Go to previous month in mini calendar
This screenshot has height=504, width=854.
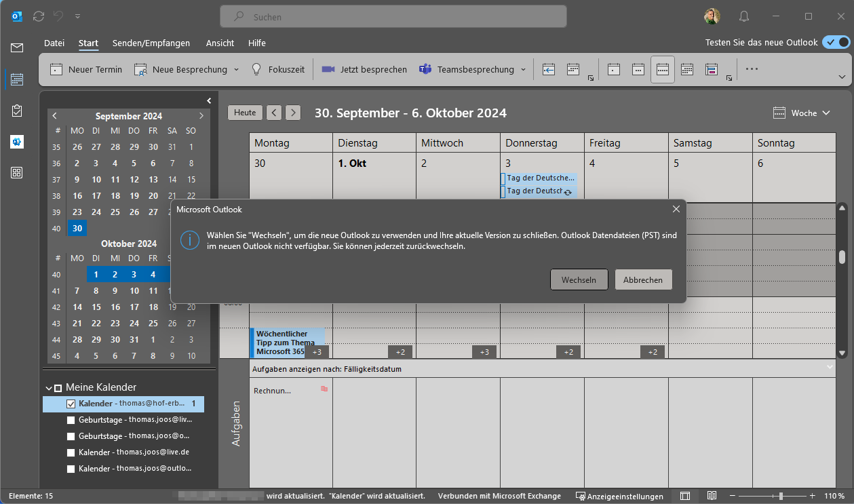[x=55, y=116]
